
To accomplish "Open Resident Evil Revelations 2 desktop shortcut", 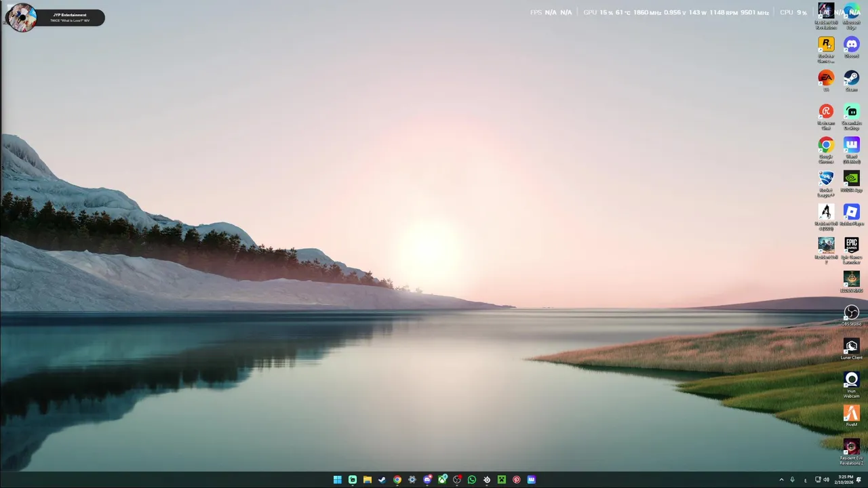I will tap(851, 452).
